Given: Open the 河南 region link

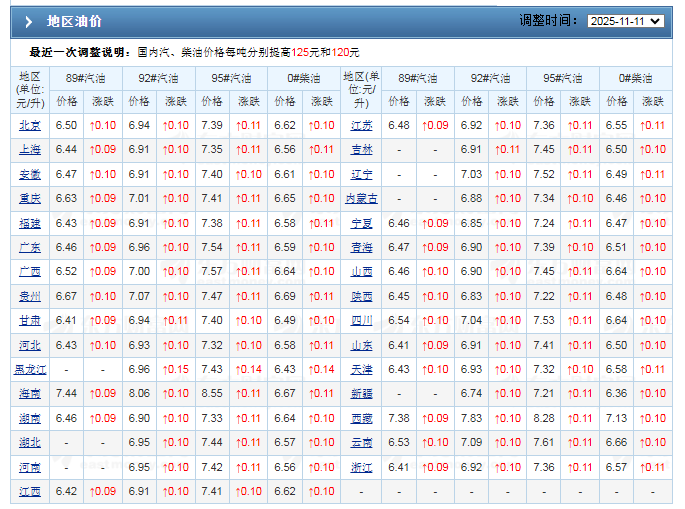Looking at the screenshot, I should click(30, 467).
